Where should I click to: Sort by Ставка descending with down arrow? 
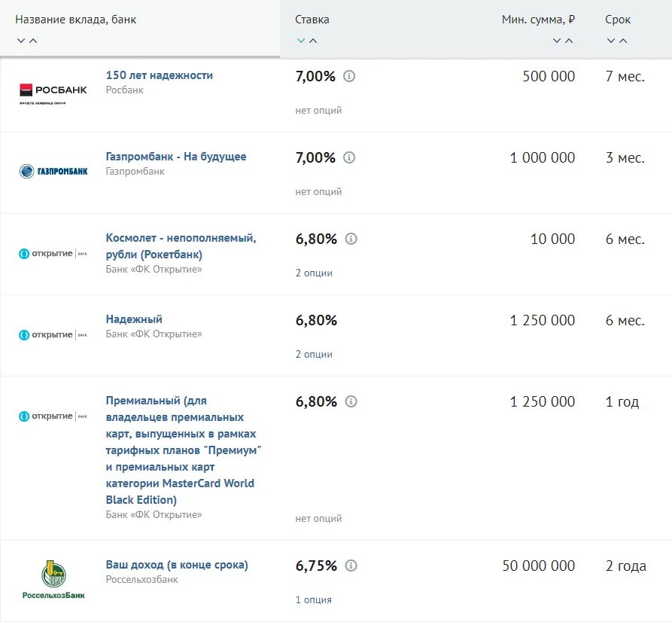tap(301, 41)
